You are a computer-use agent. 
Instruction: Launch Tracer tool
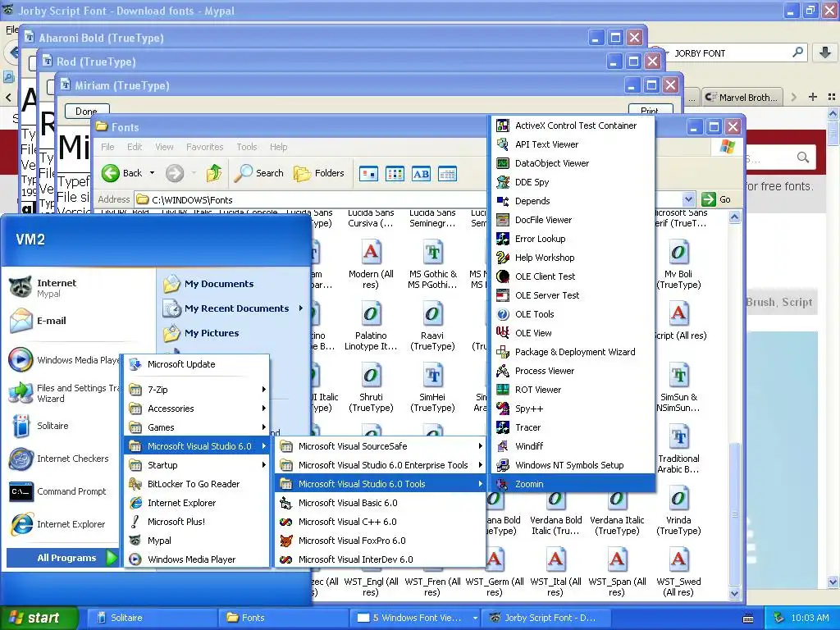pos(573,427)
